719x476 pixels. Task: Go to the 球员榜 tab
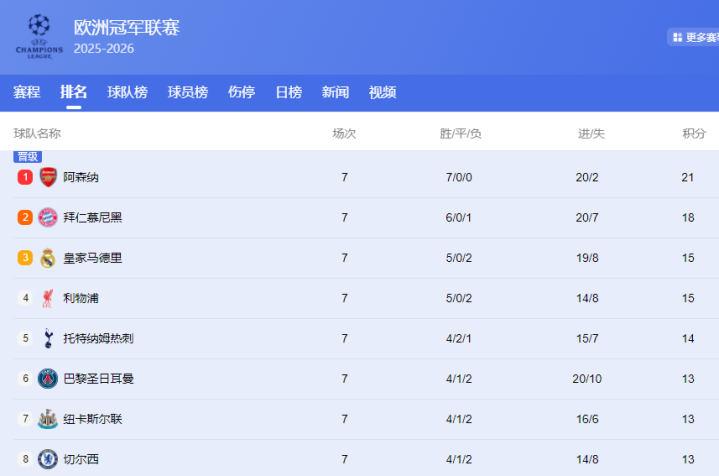coord(188,92)
